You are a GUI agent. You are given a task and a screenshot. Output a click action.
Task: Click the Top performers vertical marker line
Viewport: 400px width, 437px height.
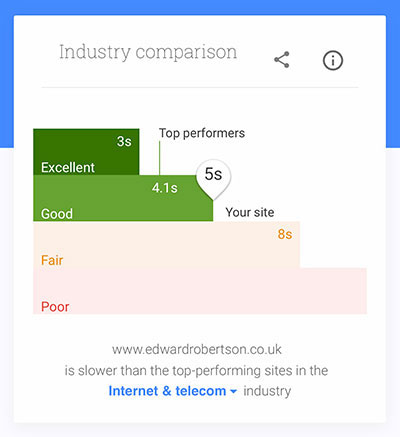point(159,158)
